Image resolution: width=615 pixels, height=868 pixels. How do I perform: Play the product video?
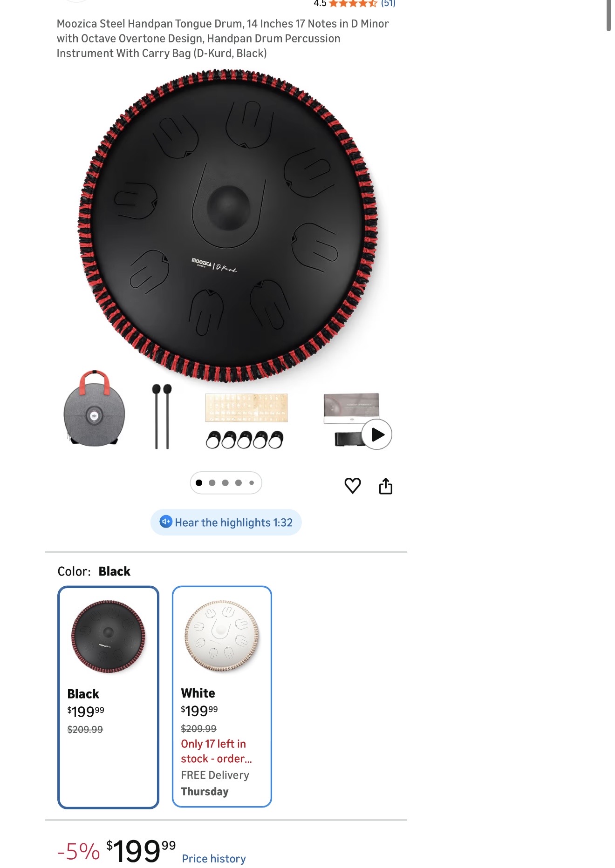[377, 434]
